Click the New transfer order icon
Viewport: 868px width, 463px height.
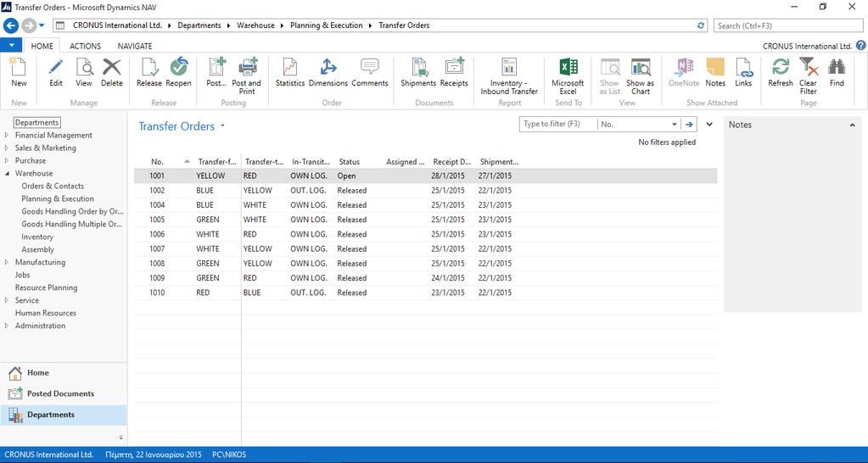click(x=19, y=68)
